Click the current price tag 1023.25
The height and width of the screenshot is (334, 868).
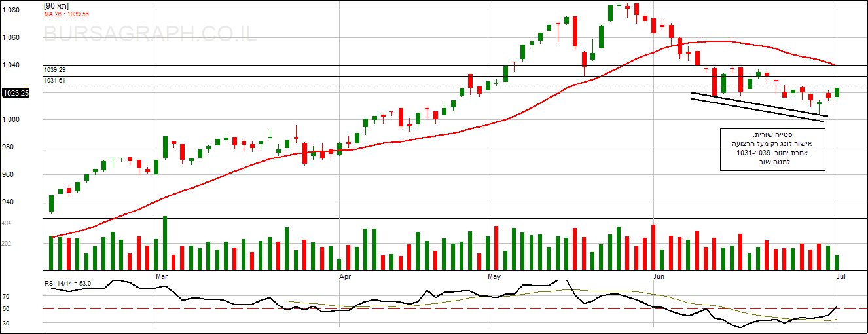[15, 94]
